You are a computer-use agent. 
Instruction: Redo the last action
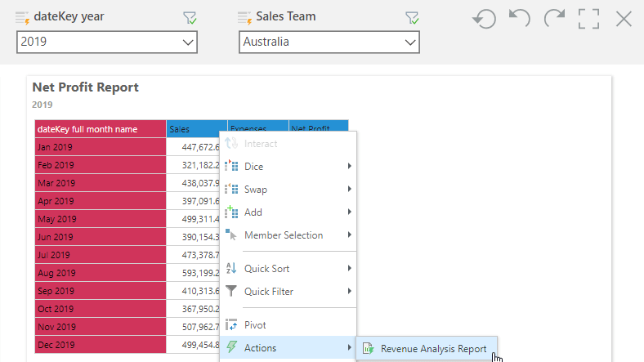coord(554,19)
